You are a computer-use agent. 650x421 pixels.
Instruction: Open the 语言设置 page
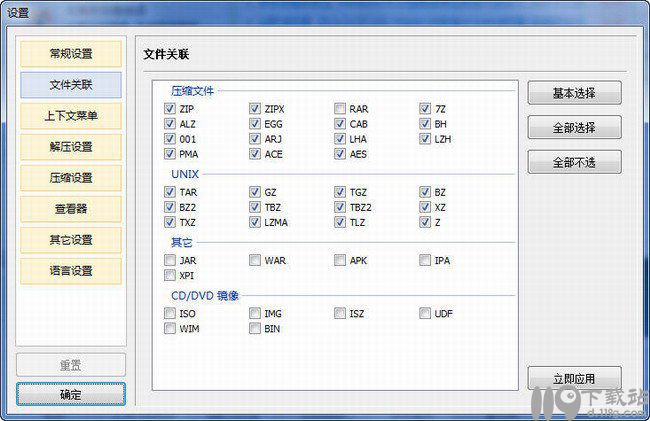tap(71, 271)
